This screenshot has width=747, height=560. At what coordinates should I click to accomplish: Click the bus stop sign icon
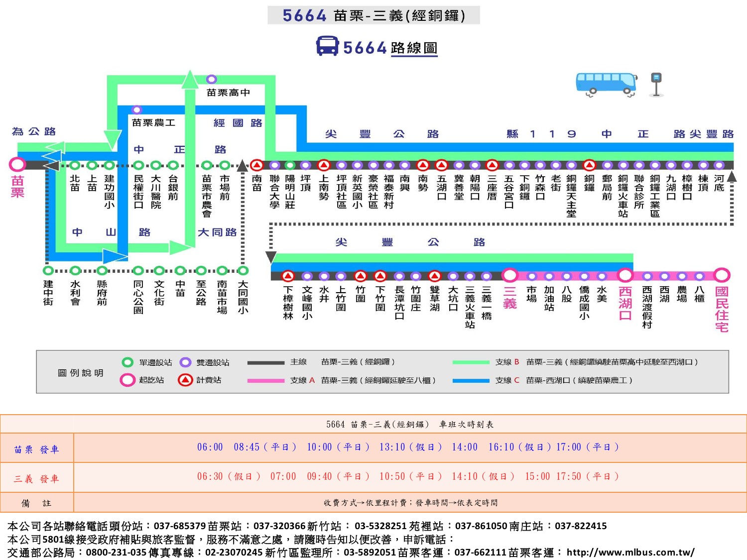pyautogui.click(x=656, y=84)
